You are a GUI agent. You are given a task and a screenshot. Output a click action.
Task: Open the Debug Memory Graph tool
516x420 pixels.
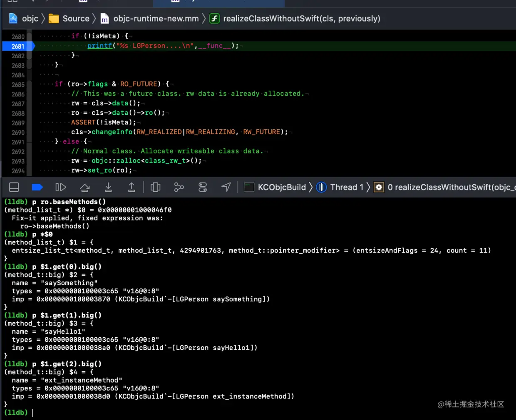point(179,187)
